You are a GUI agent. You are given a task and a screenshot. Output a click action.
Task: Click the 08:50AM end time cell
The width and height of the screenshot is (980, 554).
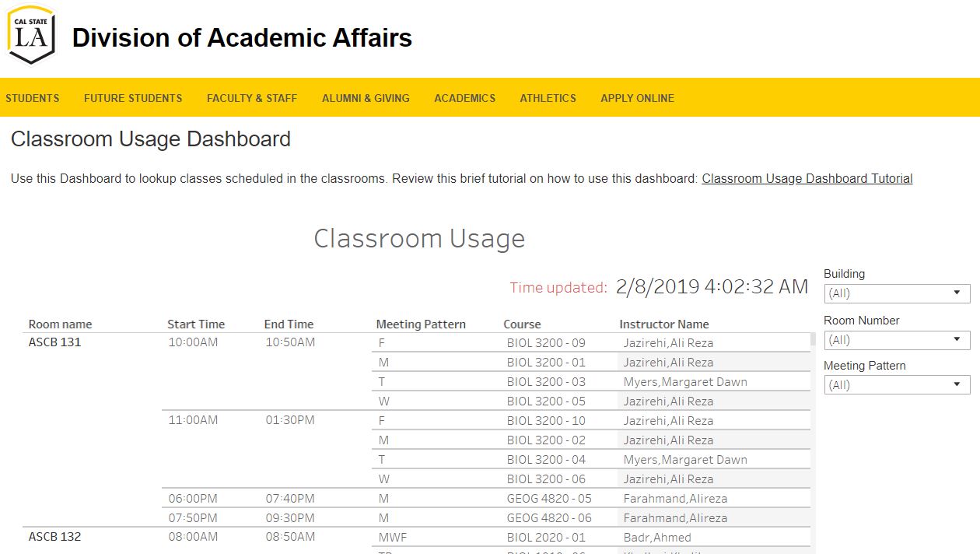click(x=290, y=536)
